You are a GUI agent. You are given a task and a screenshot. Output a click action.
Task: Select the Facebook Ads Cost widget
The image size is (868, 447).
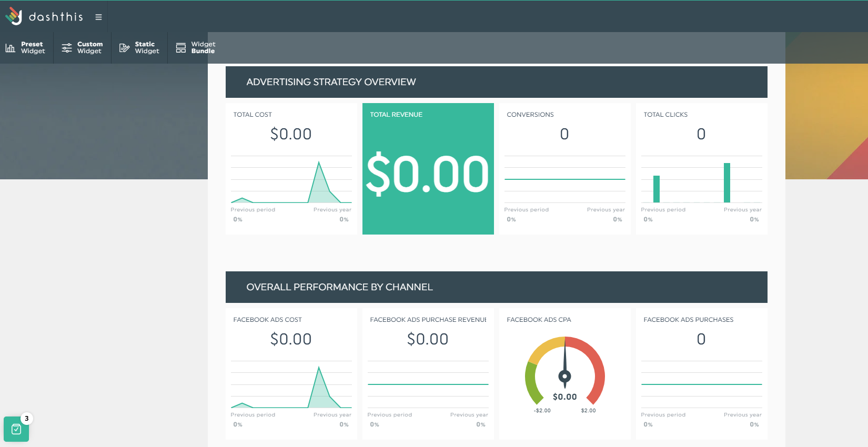[x=291, y=374]
